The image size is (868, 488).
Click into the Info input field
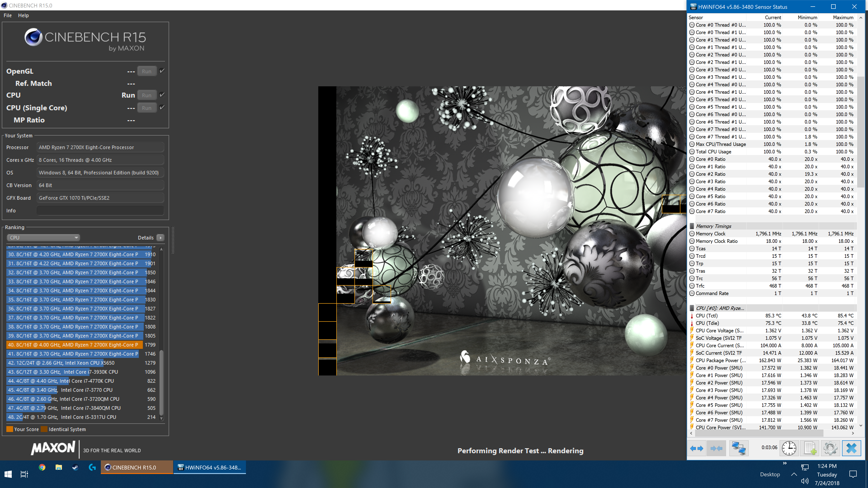point(100,211)
